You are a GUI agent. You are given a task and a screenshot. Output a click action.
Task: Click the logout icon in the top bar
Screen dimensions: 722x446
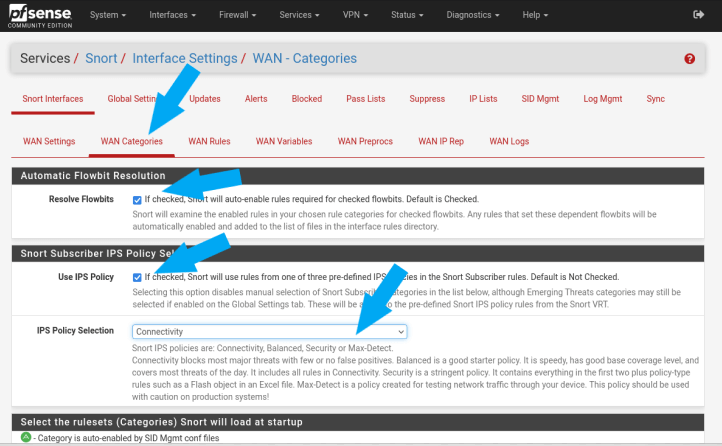coord(699,15)
